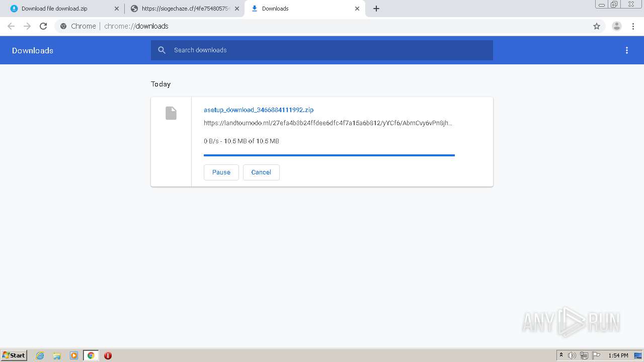644x362 pixels.
Task: Open the volume speaker tray icon
Action: [x=572, y=355]
